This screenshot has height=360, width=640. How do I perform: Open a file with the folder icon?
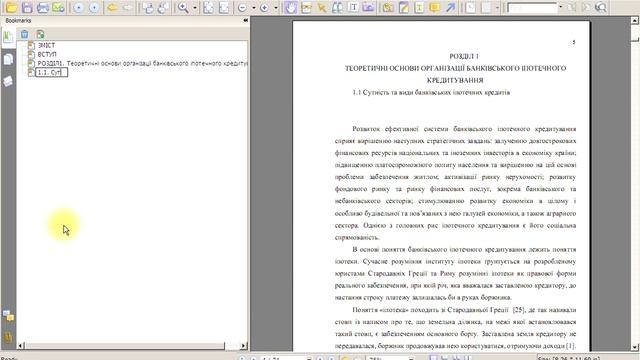[x=11, y=7]
